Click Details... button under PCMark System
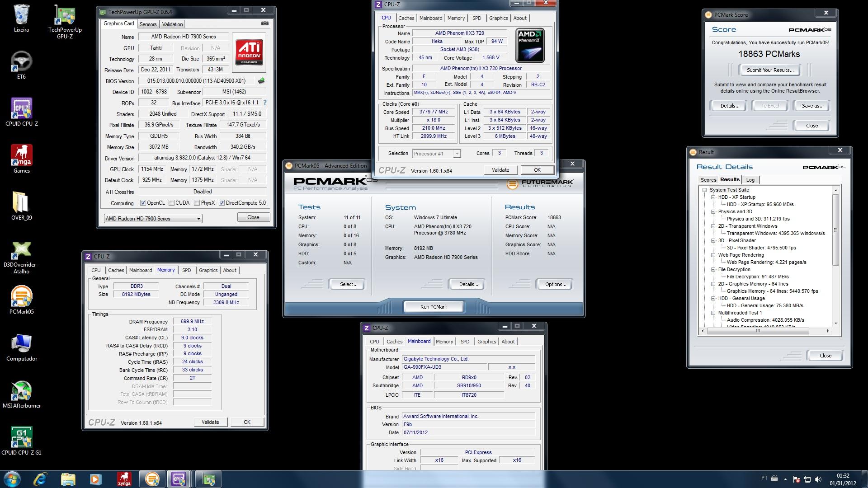Image resolution: width=868 pixels, height=488 pixels. click(468, 284)
